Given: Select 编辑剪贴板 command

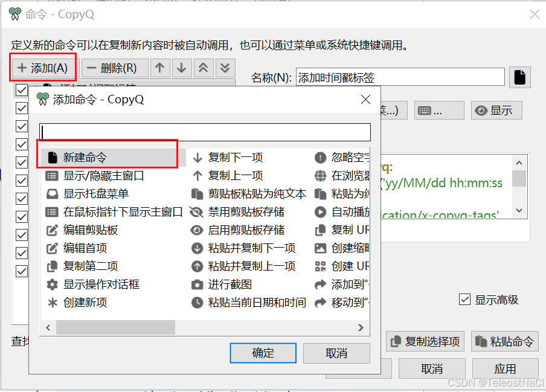Looking at the screenshot, I should click(x=82, y=230).
